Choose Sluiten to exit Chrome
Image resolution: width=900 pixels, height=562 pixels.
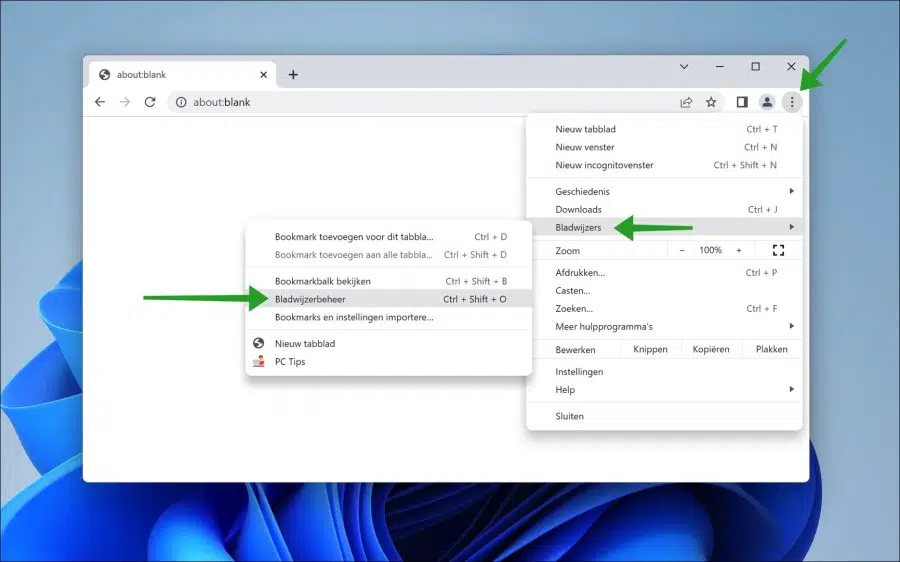click(664, 416)
